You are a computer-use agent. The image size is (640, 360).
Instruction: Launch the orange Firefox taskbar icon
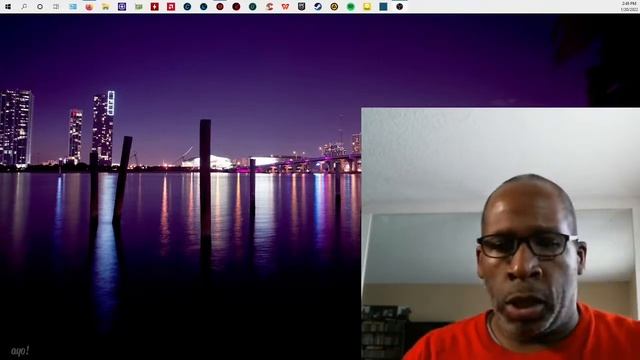pyautogui.click(x=89, y=7)
